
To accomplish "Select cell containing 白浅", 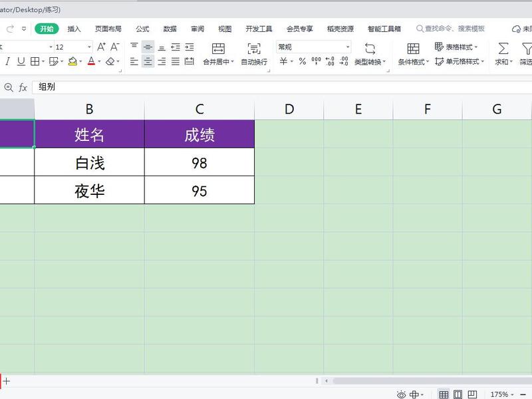I will (x=89, y=162).
